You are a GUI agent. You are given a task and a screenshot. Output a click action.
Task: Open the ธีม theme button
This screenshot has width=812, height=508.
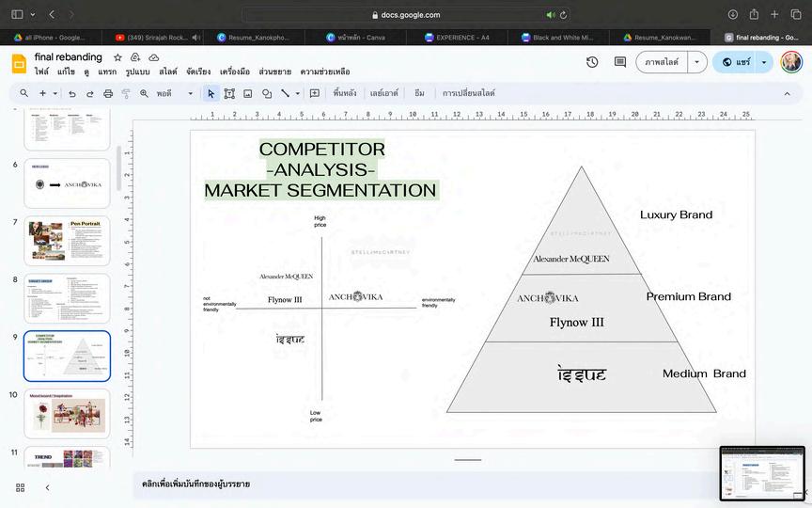(419, 93)
